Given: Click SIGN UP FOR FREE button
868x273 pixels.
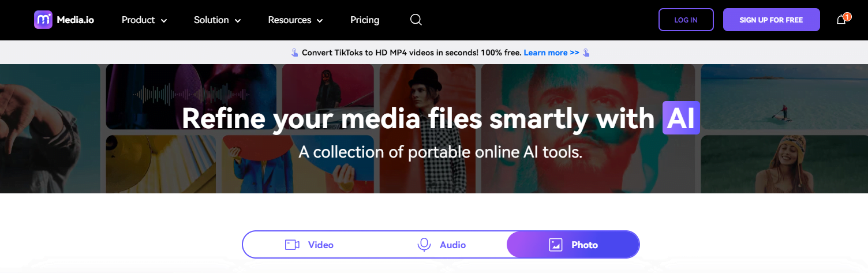Looking at the screenshot, I should pyautogui.click(x=772, y=20).
